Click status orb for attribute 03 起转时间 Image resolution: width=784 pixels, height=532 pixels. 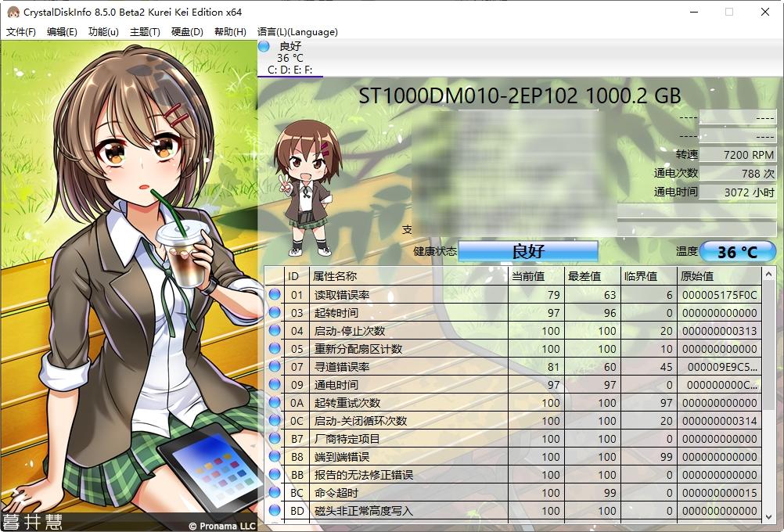pos(275,312)
